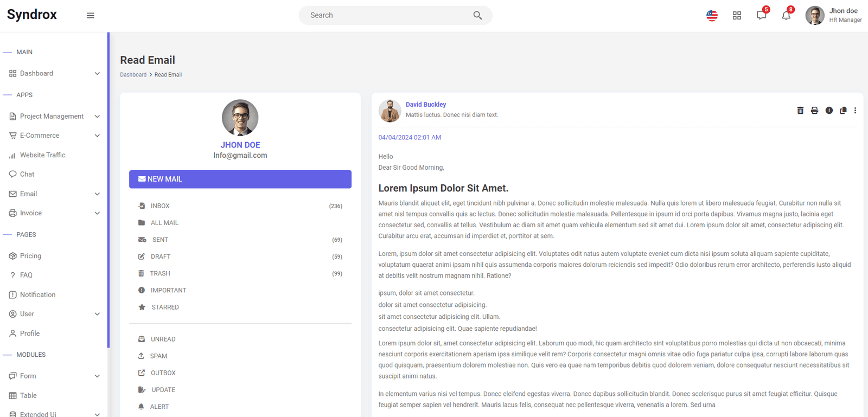The width and height of the screenshot is (868, 417).
Task: Click the Starred star icon
Action: coord(142,307)
